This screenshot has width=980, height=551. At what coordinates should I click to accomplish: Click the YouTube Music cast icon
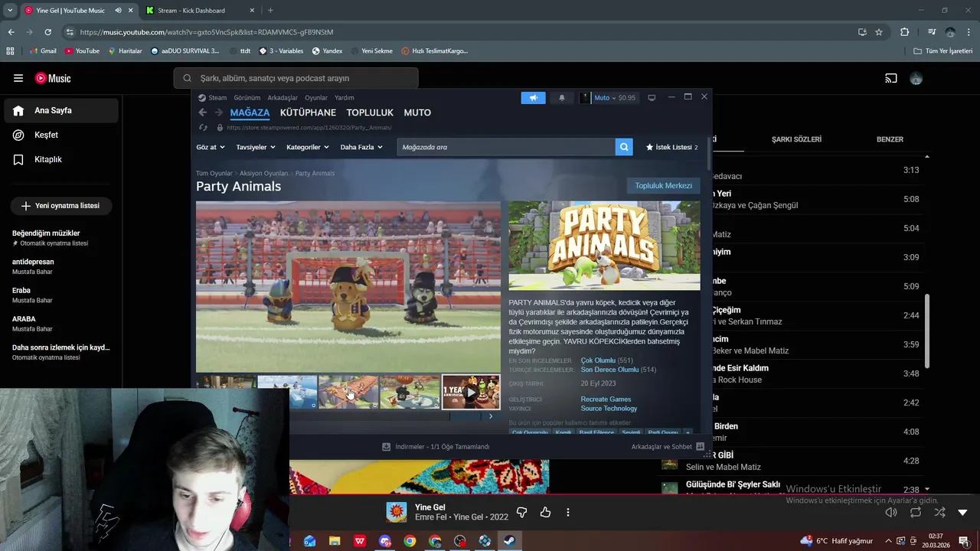[891, 78]
